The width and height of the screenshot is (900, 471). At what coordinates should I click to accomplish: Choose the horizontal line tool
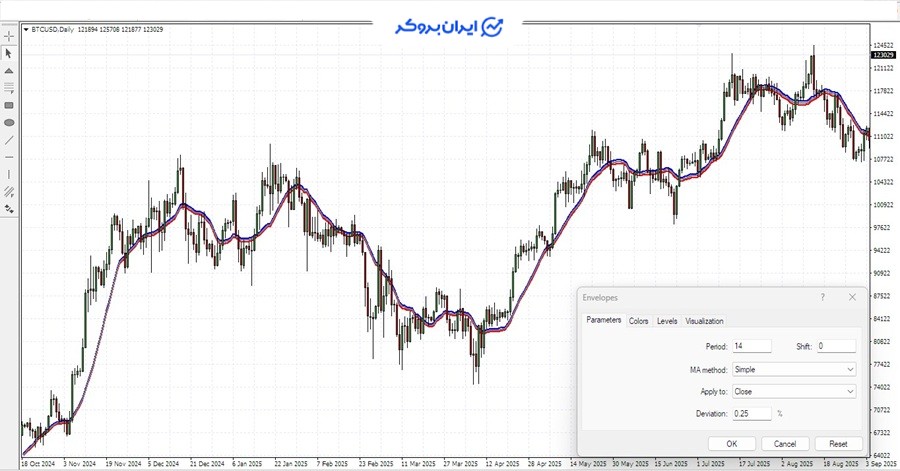[x=9, y=157]
